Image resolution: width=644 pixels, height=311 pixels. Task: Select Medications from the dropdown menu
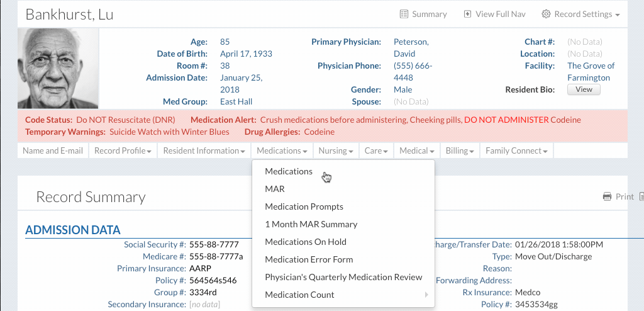pos(289,171)
